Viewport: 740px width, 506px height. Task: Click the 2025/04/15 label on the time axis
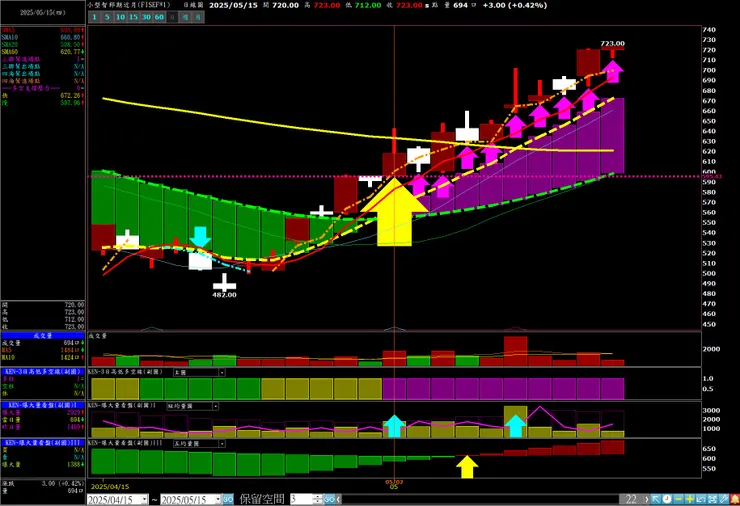click(x=110, y=486)
